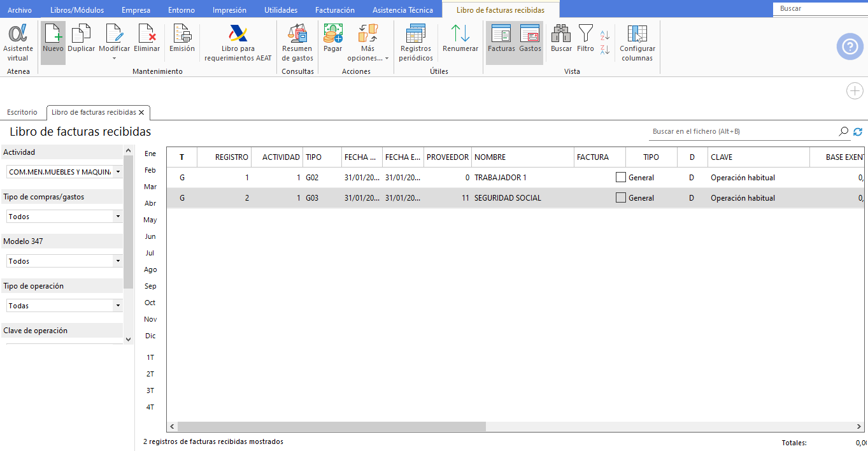Open the Asistente virtual Atenea

click(x=18, y=42)
